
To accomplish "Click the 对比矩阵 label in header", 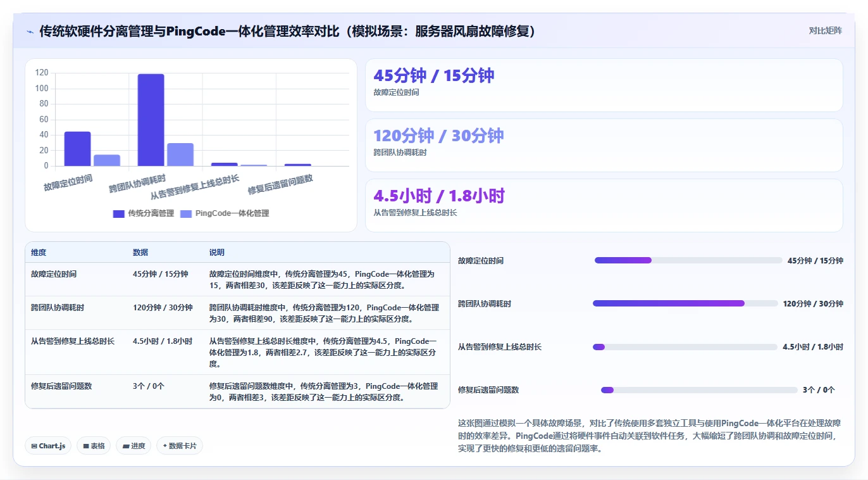I will 825,30.
